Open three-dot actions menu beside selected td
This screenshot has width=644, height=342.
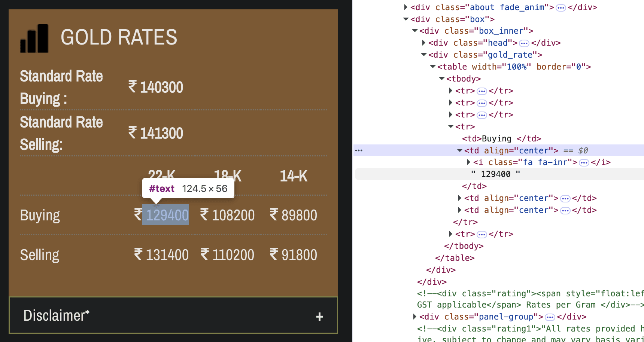coord(359,150)
